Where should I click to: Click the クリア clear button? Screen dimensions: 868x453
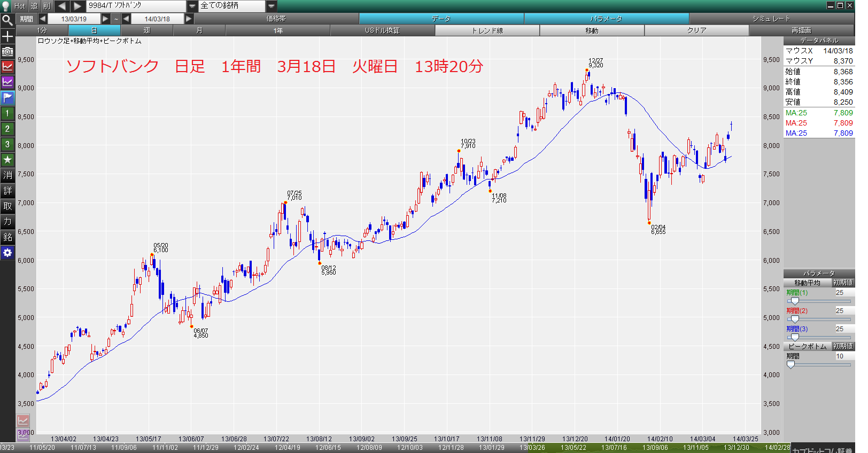pos(697,30)
